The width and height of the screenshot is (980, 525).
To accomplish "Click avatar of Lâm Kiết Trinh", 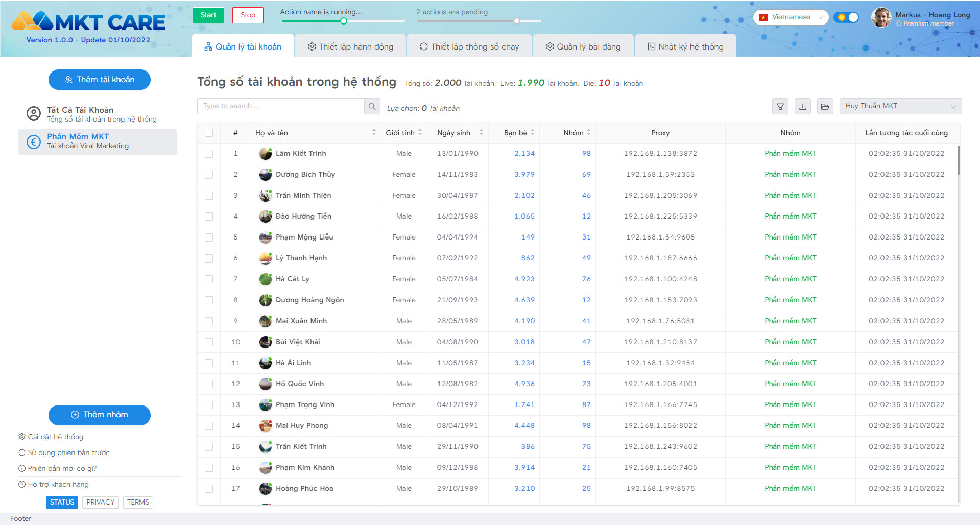I will point(266,153).
